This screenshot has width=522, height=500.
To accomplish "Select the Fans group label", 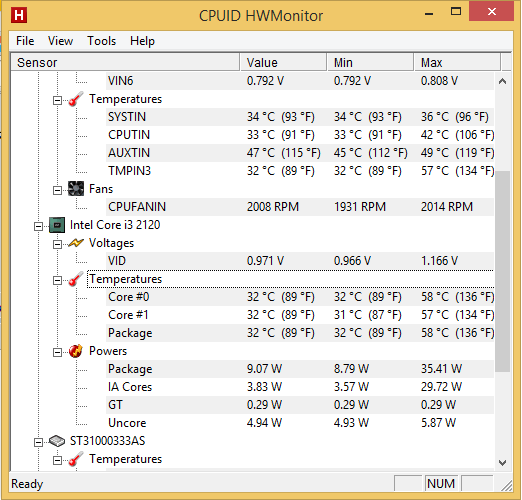I will click(x=101, y=189).
